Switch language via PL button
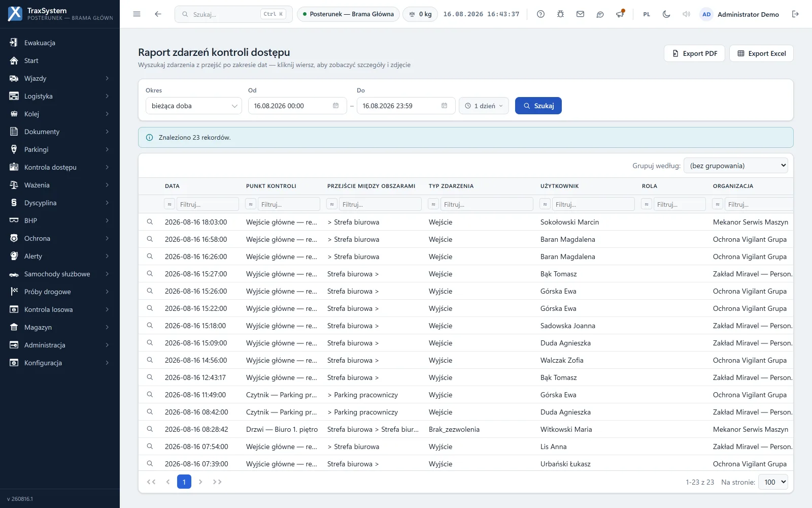This screenshot has width=812, height=508. point(647,14)
